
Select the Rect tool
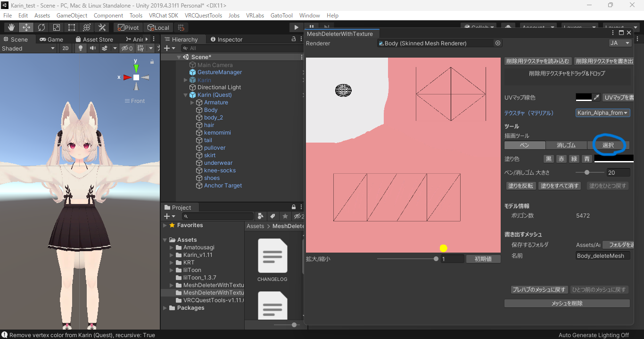click(x=71, y=27)
